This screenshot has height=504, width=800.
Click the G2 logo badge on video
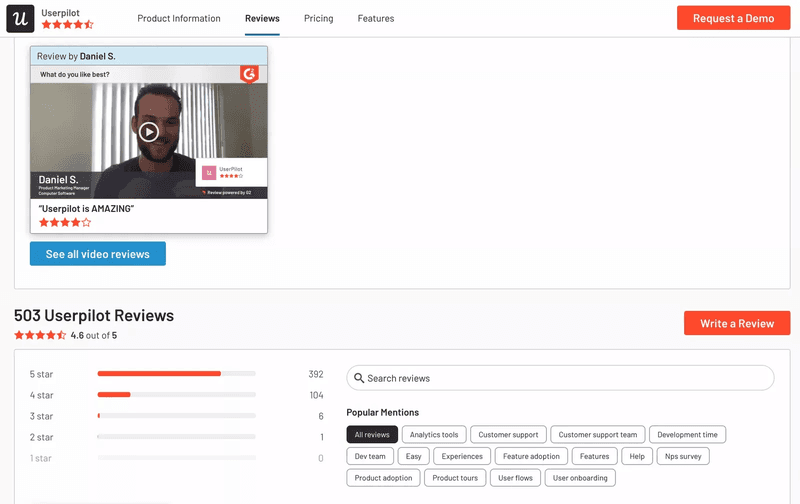pos(249,74)
